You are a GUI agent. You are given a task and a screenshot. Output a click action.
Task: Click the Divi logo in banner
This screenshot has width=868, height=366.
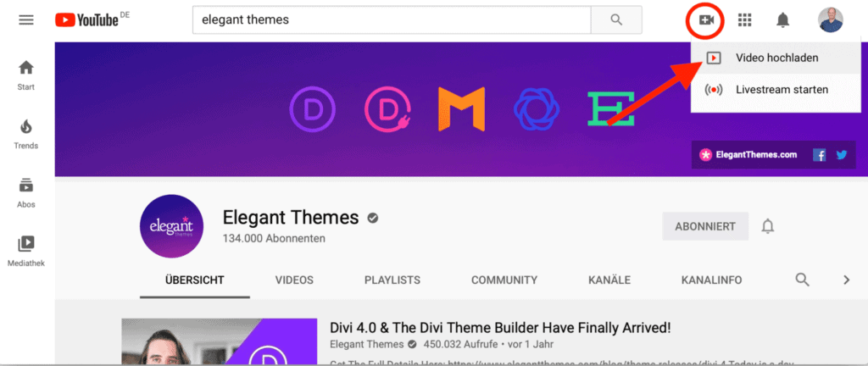coord(312,109)
